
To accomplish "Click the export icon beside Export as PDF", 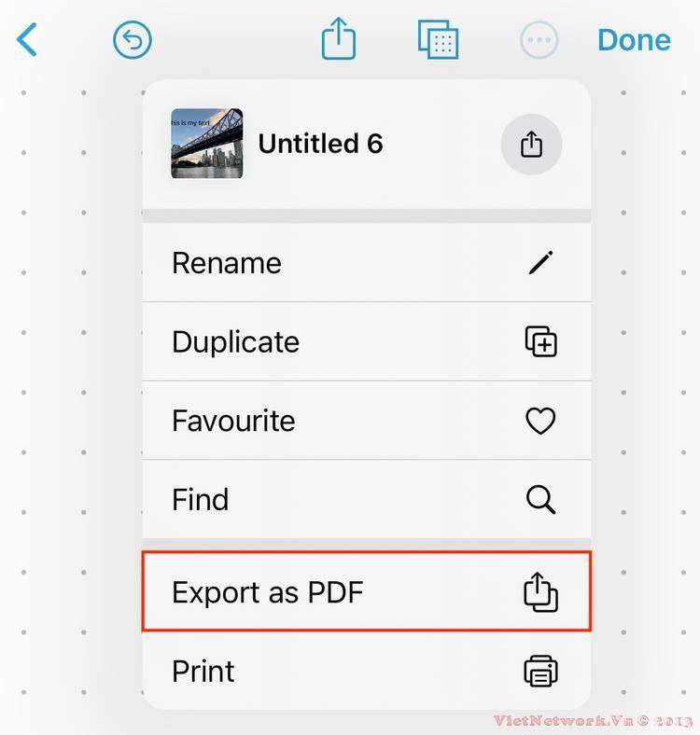I will 540,591.
